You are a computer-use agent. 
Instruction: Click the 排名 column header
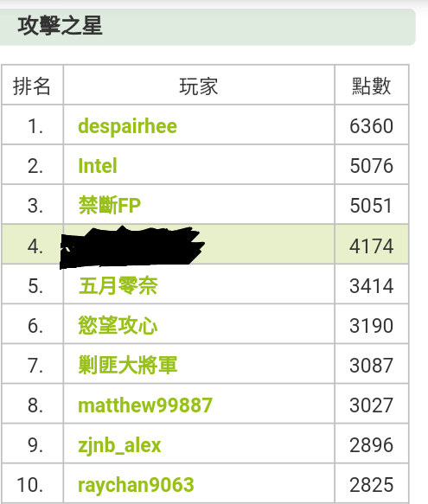click(x=32, y=86)
